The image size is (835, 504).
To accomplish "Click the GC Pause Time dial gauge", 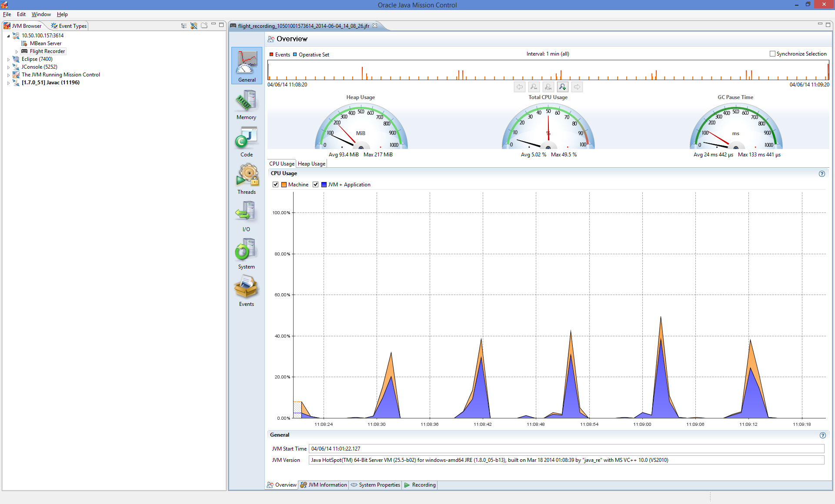I will pos(736,126).
